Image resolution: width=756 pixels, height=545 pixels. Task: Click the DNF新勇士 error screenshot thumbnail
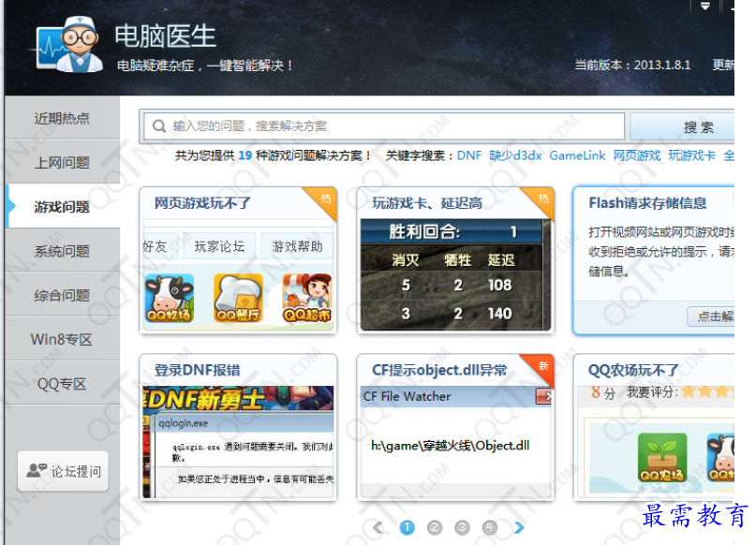tap(238, 442)
